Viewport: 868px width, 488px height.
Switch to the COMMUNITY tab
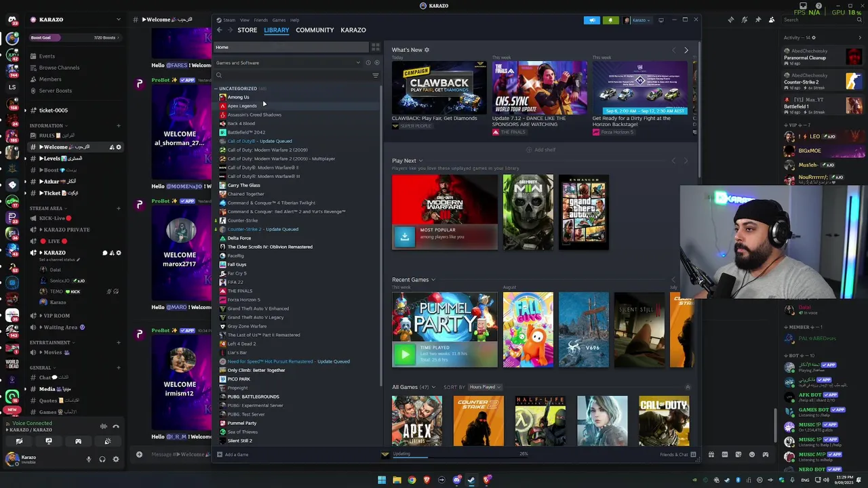click(x=315, y=30)
